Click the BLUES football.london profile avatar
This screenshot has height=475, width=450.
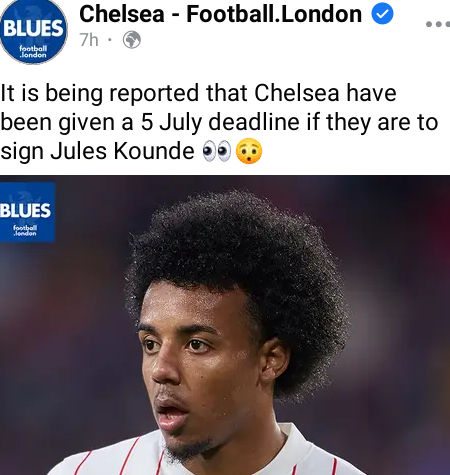click(x=33, y=32)
